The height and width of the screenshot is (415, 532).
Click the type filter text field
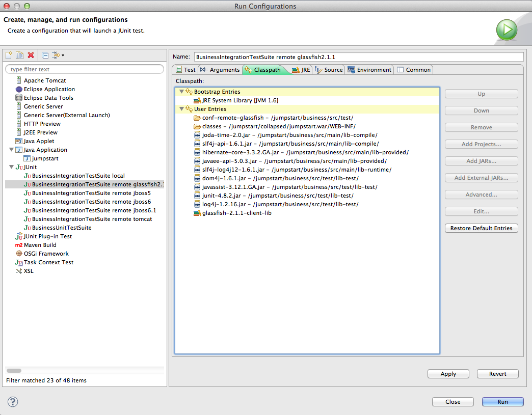[x=85, y=69]
